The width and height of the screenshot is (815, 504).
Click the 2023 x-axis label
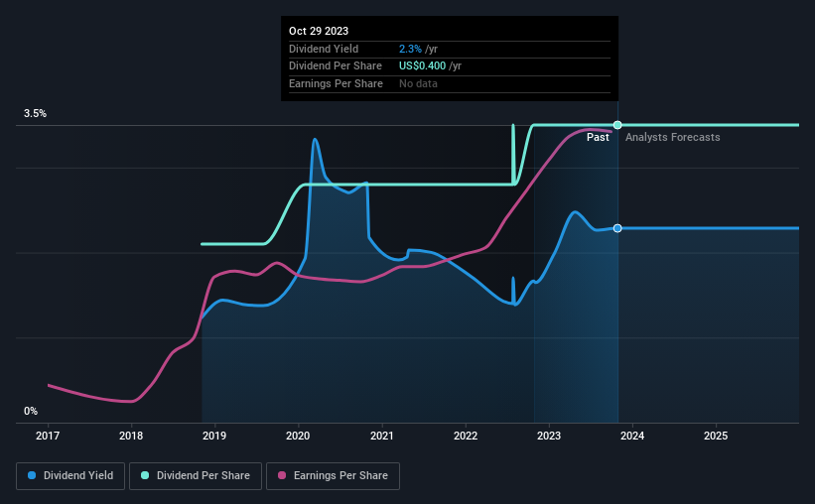coord(548,436)
